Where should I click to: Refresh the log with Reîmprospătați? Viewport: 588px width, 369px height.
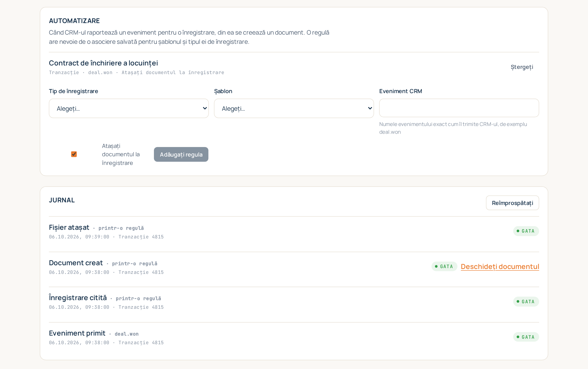(x=512, y=203)
